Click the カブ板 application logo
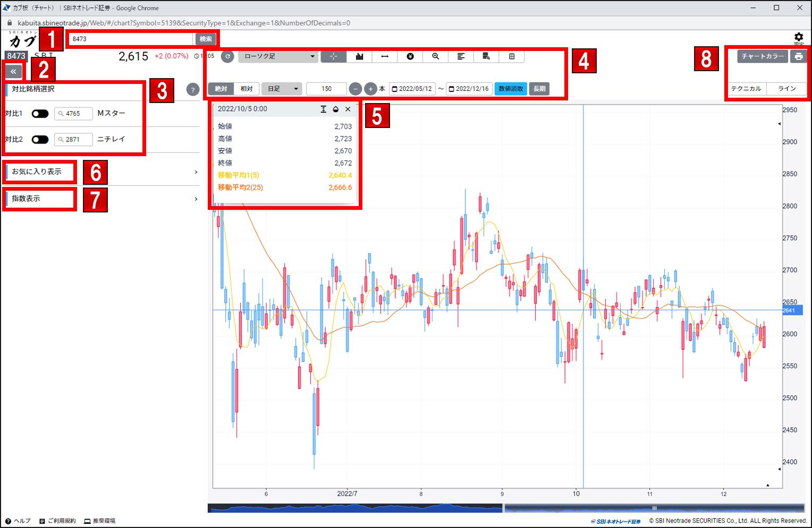This screenshot has height=528, width=812. tap(22, 40)
